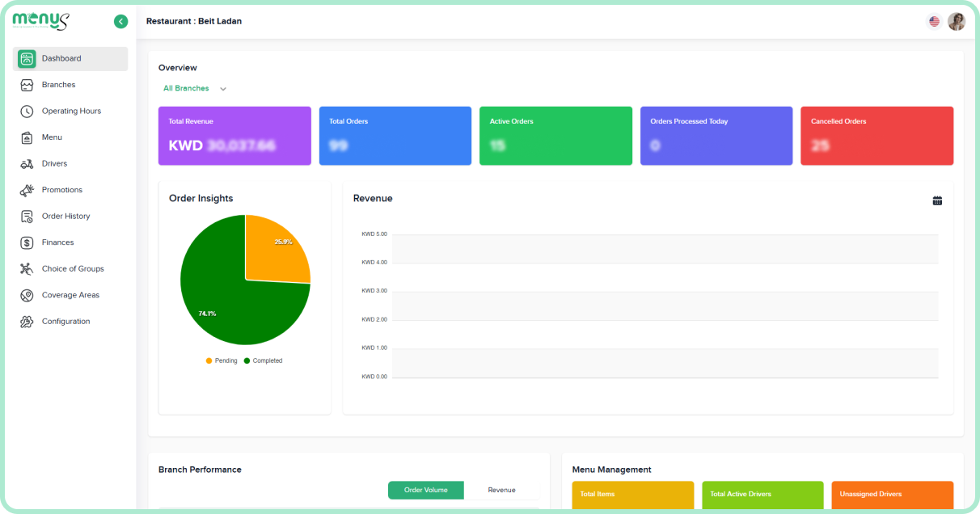Go to the Menu section
The height and width of the screenshot is (514, 980).
click(x=52, y=137)
